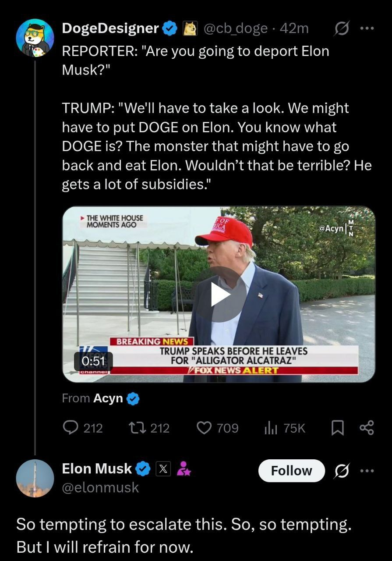The width and height of the screenshot is (392, 561).
Task: Open the more options menu on Elon's reply
Action: (367, 471)
